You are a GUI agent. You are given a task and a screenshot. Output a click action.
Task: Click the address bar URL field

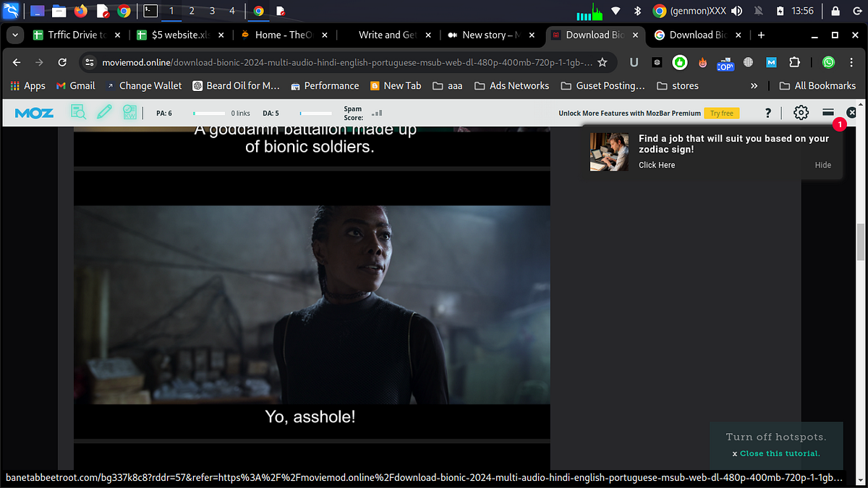tap(347, 63)
